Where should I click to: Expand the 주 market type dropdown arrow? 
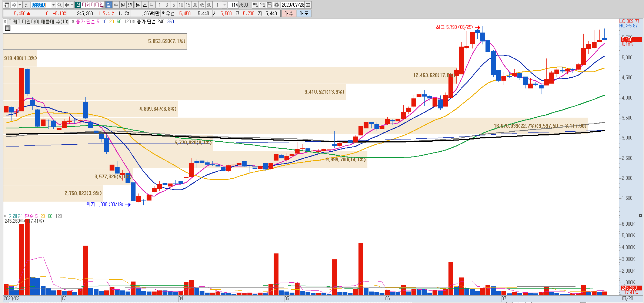tap(20, 5)
